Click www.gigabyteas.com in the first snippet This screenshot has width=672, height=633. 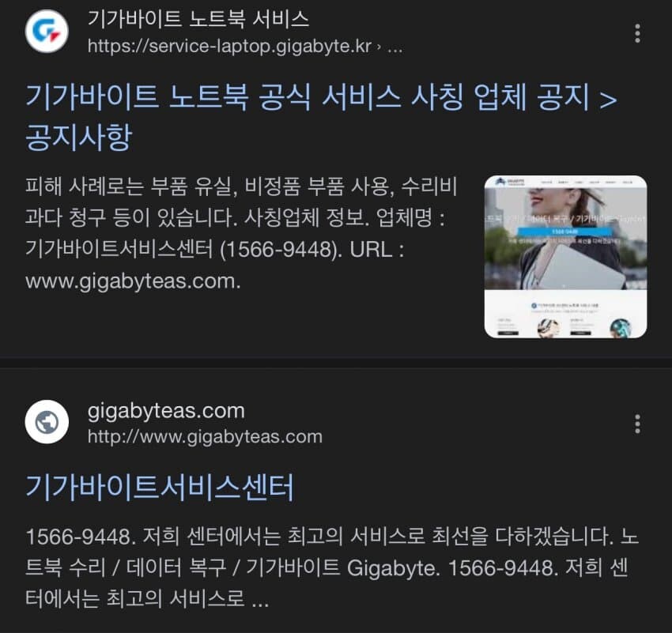coord(133,281)
